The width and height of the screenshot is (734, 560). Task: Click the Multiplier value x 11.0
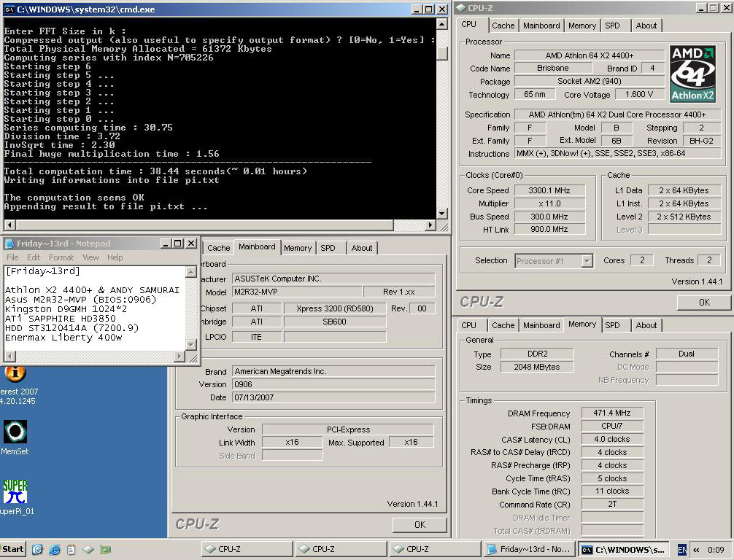click(549, 203)
